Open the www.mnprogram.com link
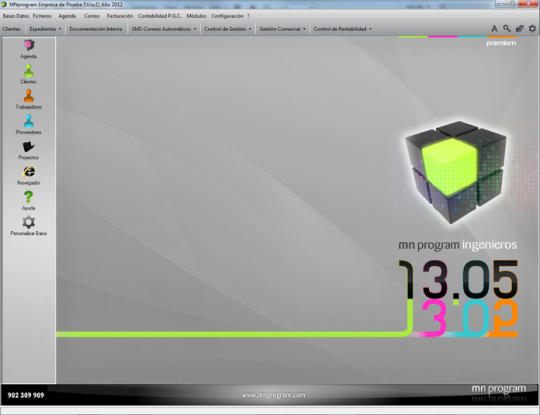This screenshot has height=415, width=540. point(273,395)
